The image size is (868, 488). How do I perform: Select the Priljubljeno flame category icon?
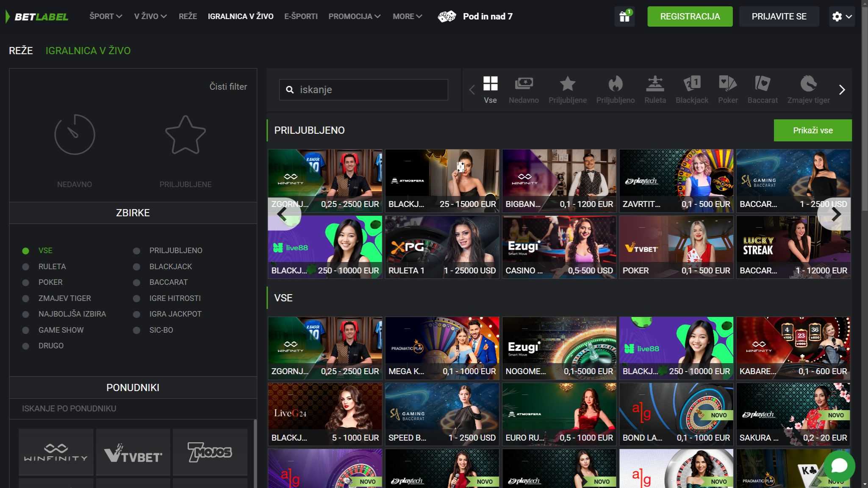616,90
